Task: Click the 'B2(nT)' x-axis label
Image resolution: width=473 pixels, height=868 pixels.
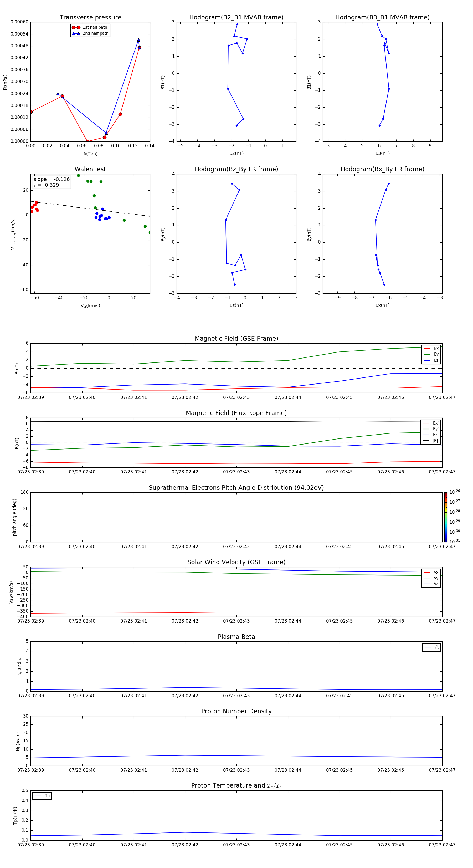Action: pyautogui.click(x=236, y=153)
